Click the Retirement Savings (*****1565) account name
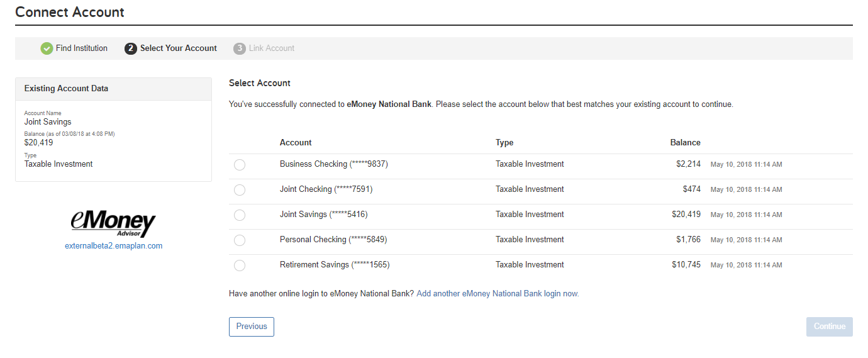 pyautogui.click(x=335, y=265)
